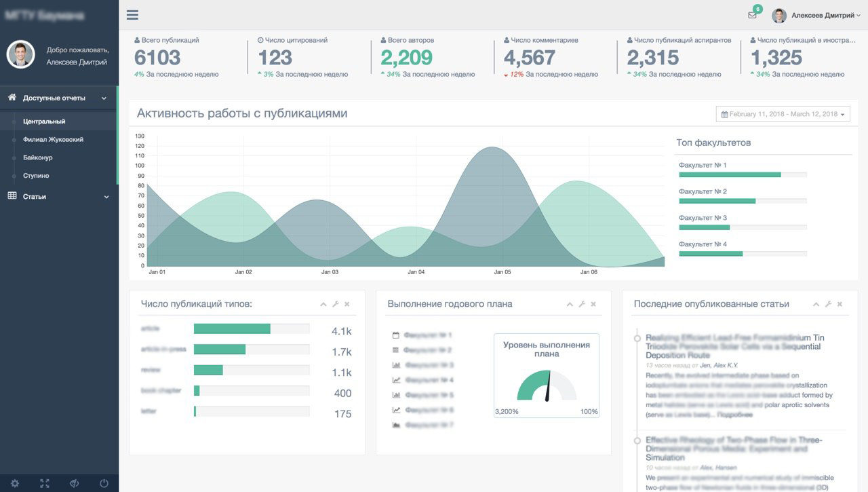868x492 pixels.
Task: Click the bar chart icon for Факультет № 3
Action: coord(396,365)
